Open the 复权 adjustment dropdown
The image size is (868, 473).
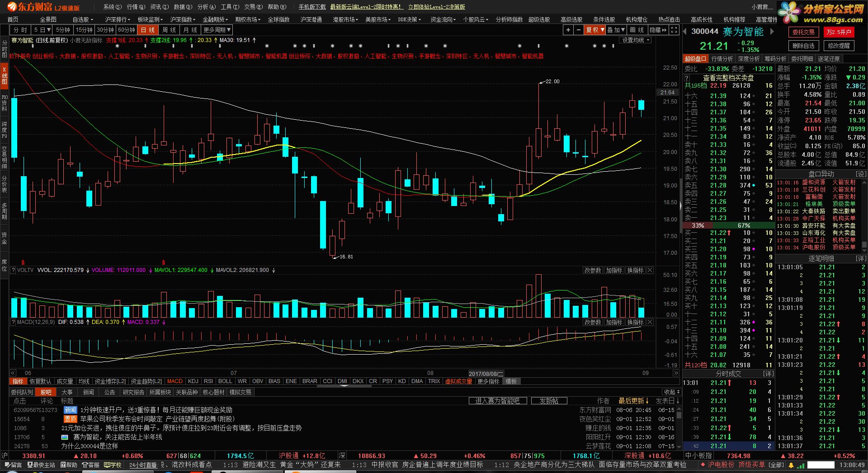tap(595, 30)
